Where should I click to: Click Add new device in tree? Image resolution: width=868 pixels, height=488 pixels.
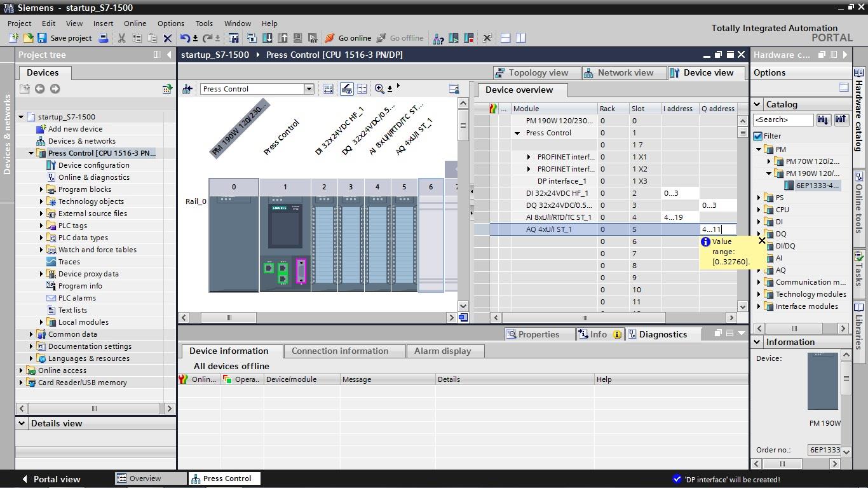coord(75,129)
